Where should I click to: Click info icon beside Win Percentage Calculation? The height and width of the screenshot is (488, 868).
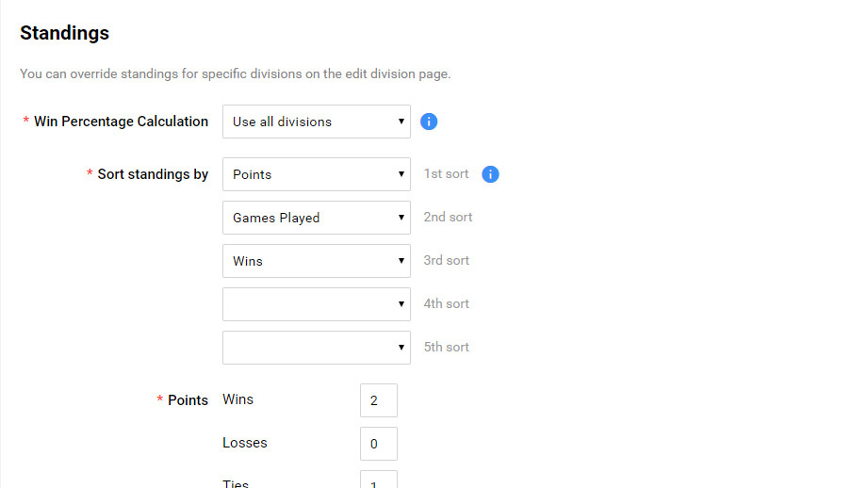(x=429, y=122)
